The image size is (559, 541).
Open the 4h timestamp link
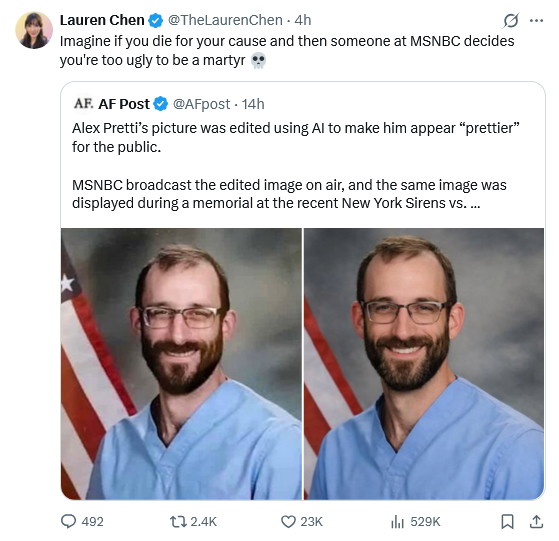303,20
